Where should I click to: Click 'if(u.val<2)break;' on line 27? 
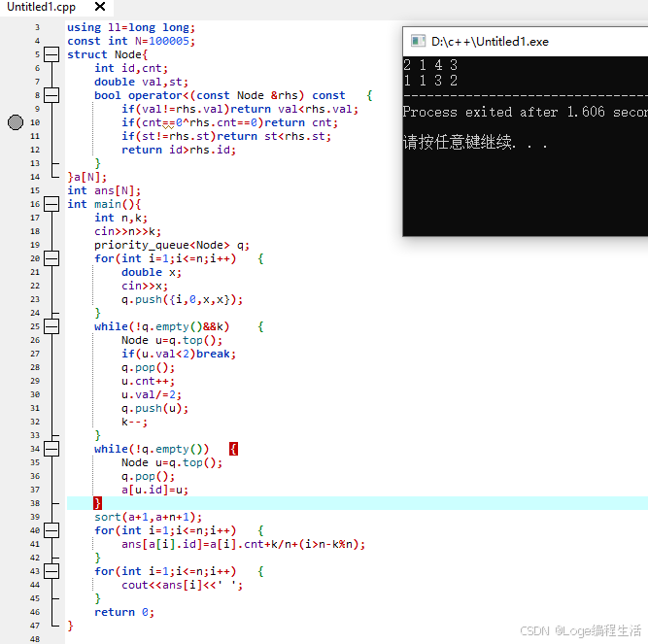(x=179, y=354)
